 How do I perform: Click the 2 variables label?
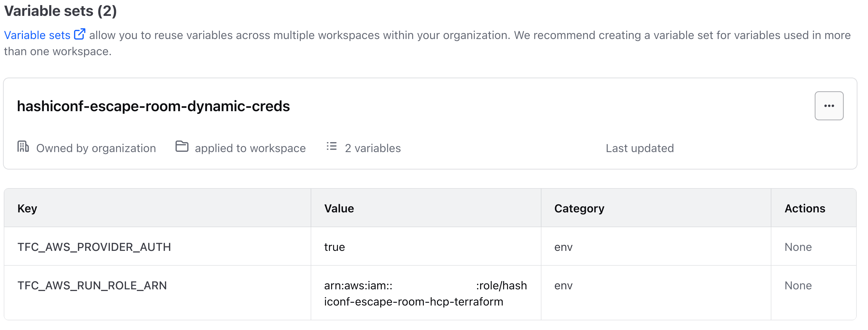coord(372,148)
